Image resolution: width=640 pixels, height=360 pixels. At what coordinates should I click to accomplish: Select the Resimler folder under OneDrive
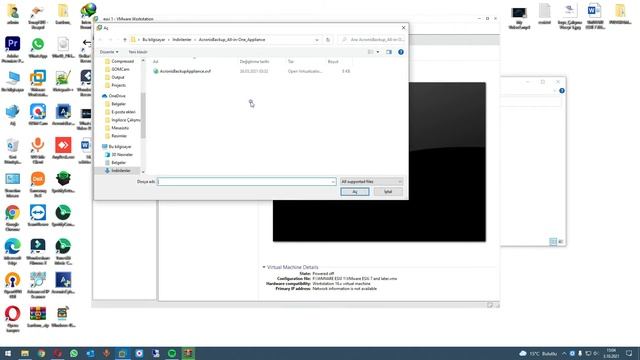pos(119,136)
